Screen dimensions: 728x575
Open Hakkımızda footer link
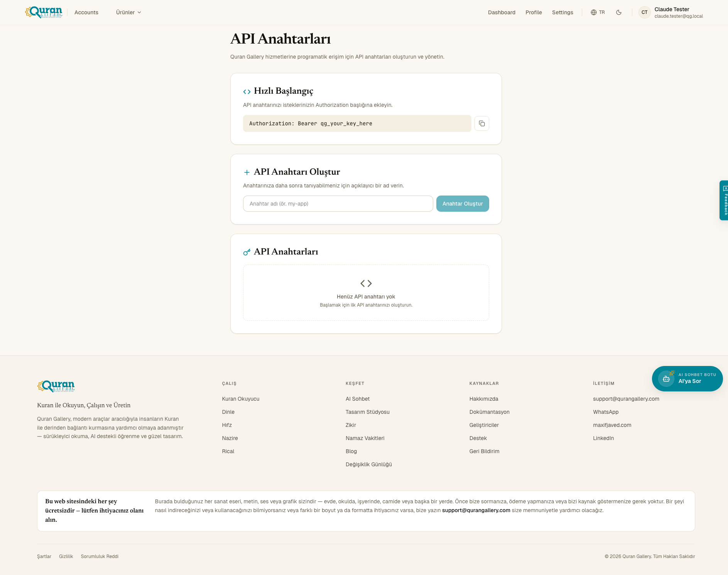(484, 399)
